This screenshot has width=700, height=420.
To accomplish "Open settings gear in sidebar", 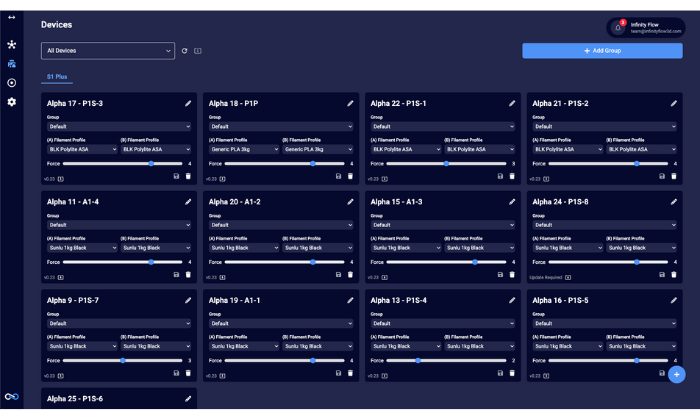I will [x=12, y=102].
